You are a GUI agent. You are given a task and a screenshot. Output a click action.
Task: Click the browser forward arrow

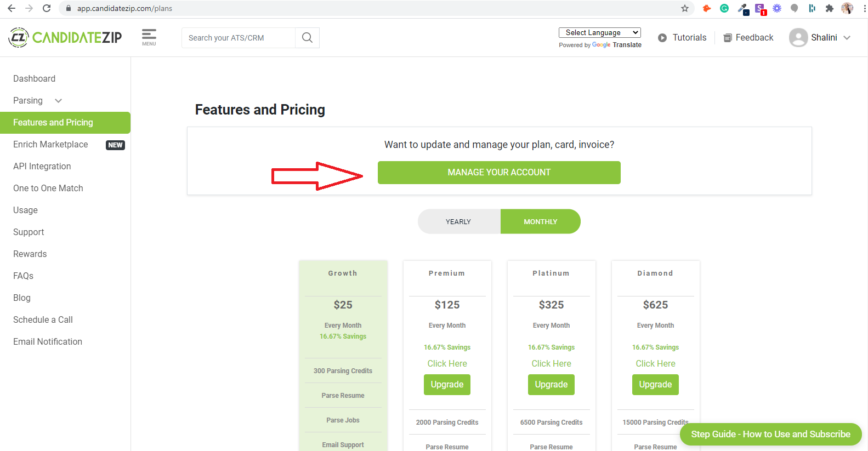pyautogui.click(x=29, y=8)
